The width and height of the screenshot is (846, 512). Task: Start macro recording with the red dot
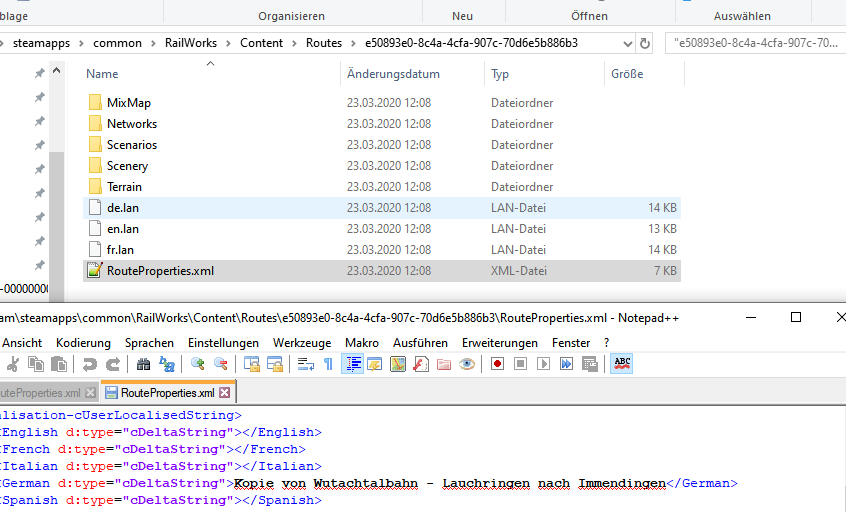pos(497,364)
